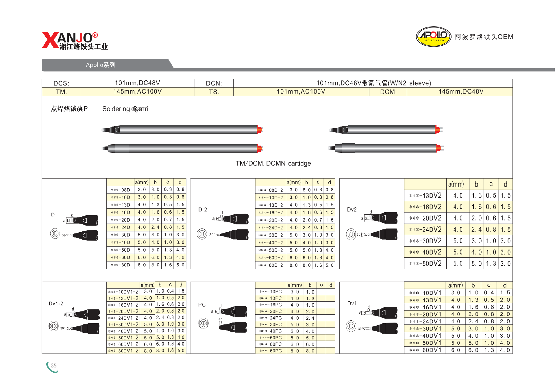555x392 pixels.
Task: Click the "145mm,AC100V" cell
Action: (x=138, y=92)
